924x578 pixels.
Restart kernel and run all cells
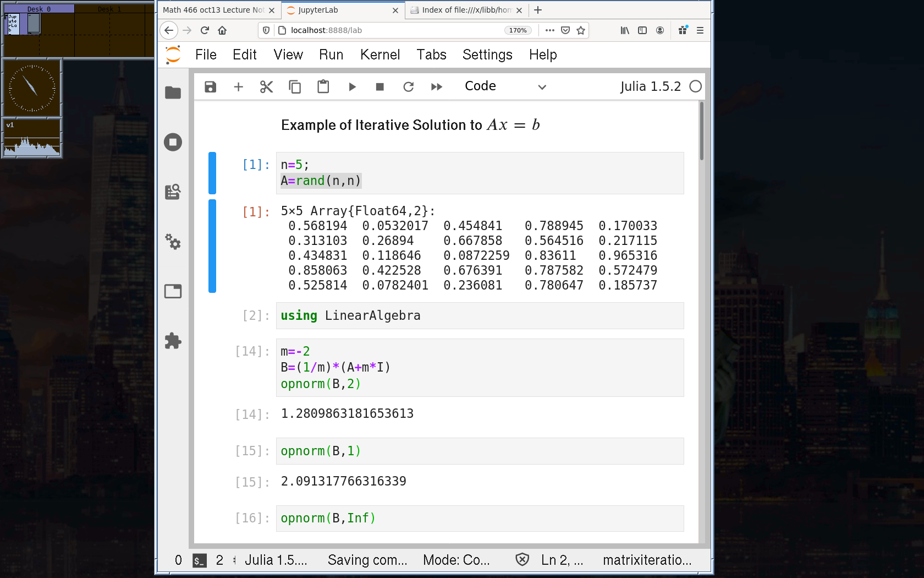click(437, 87)
